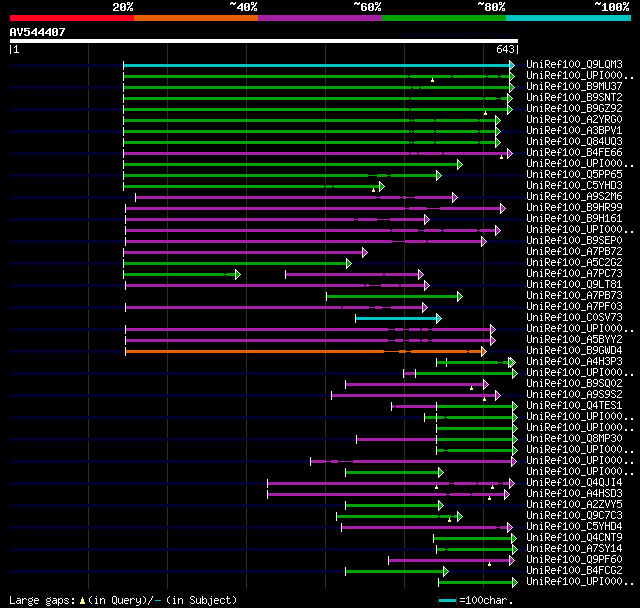This screenshot has width=640, height=608.
Task: Click the cyan alignment bar for Q9LQM3
Action: click(x=318, y=65)
